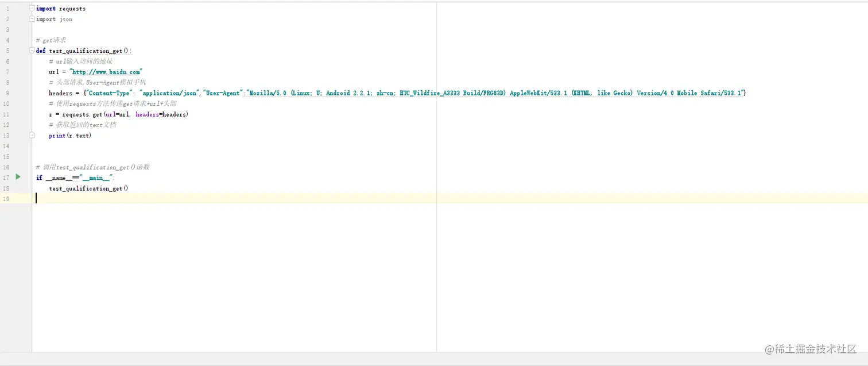Click the 'requests' module name on line 1
868x366 pixels.
click(72, 9)
